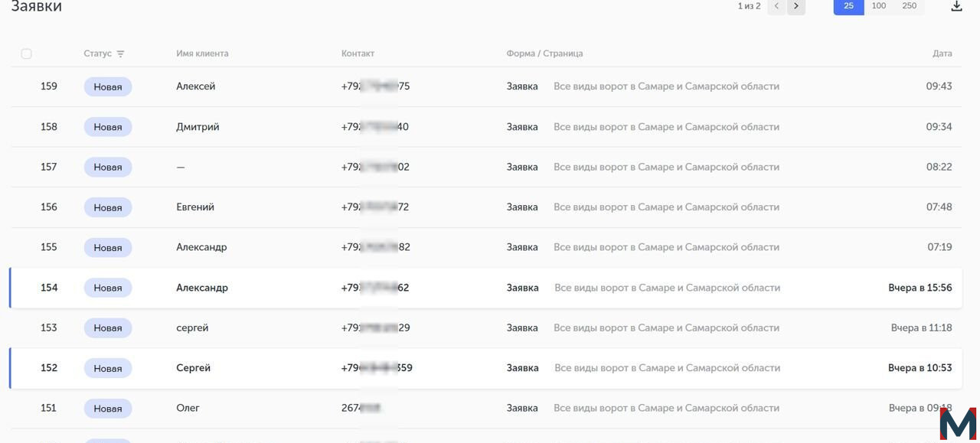980x443 pixels.
Task: Show 250 rows per page
Action: [910, 6]
